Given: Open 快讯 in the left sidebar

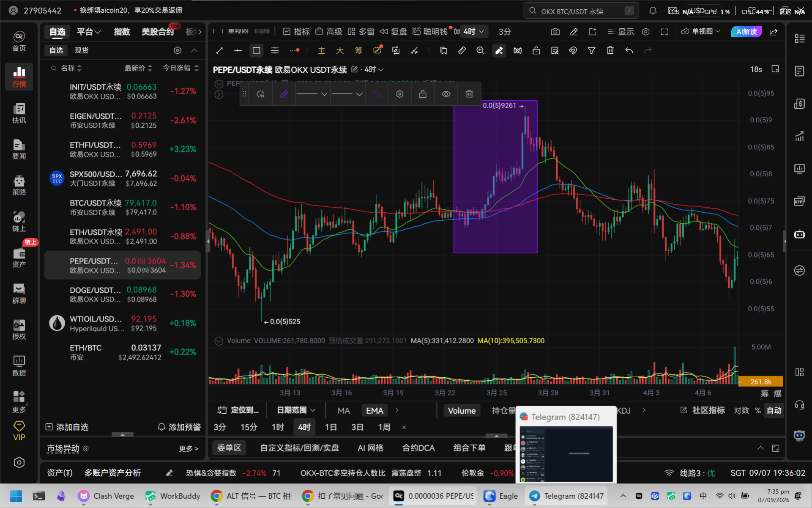Looking at the screenshot, I should 19,113.
